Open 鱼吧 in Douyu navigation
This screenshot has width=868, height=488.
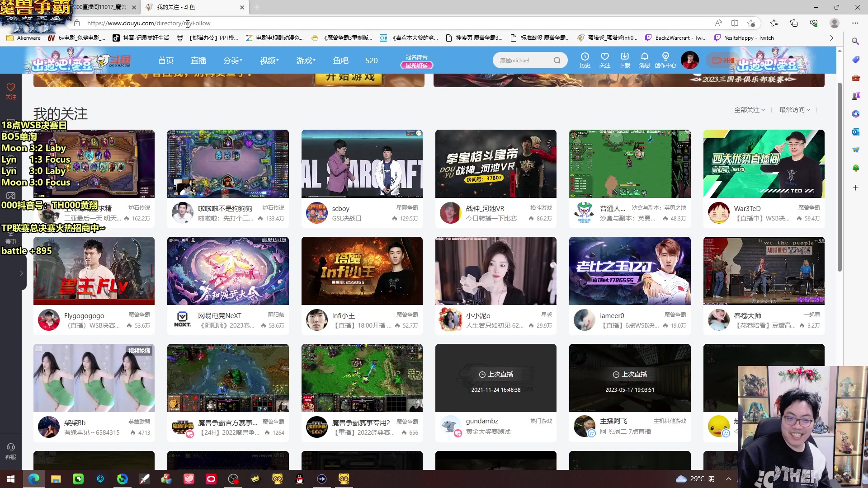(341, 61)
